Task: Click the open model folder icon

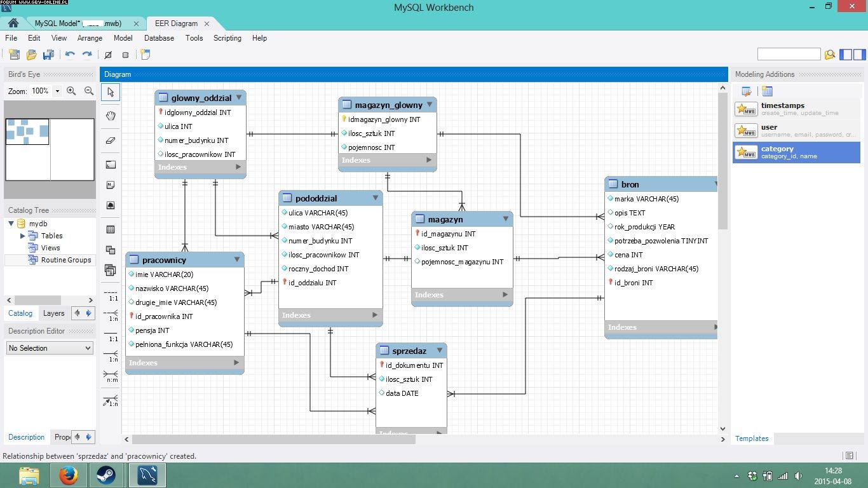Action: click(31, 55)
